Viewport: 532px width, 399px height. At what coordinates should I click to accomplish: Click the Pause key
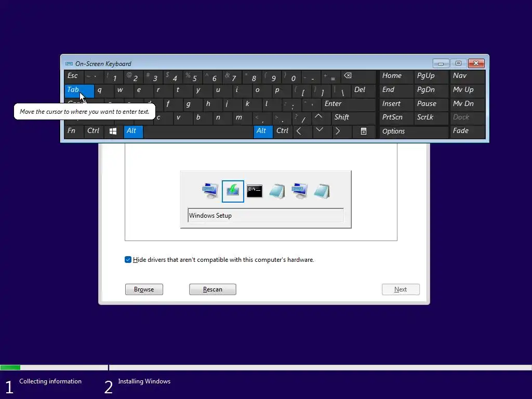(431, 104)
